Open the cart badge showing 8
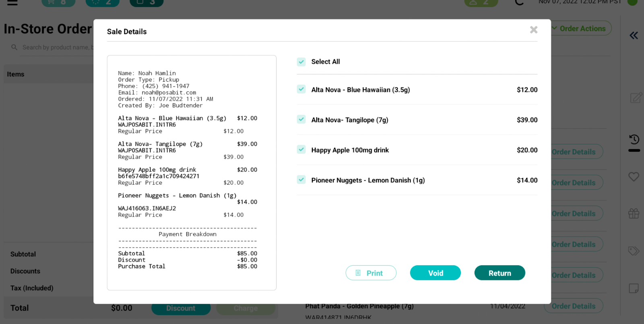Image resolution: width=644 pixels, height=324 pixels. (x=58, y=2)
